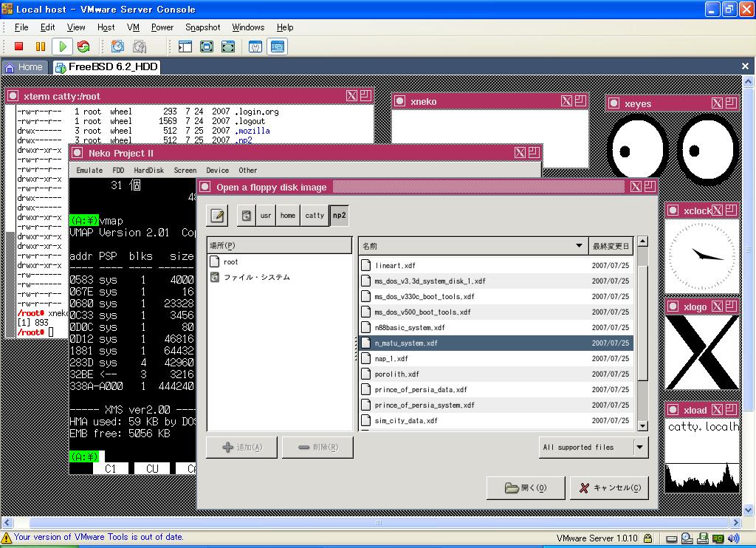The height and width of the screenshot is (548, 756).
Task: Click the VMware horizontal scrollbar right arrow
Action: [x=735, y=522]
